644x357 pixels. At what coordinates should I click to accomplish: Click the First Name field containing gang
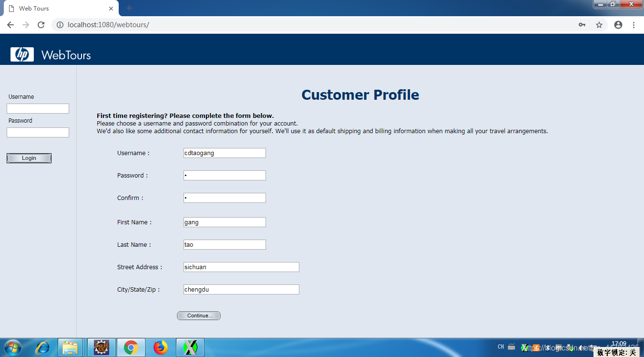tap(225, 222)
